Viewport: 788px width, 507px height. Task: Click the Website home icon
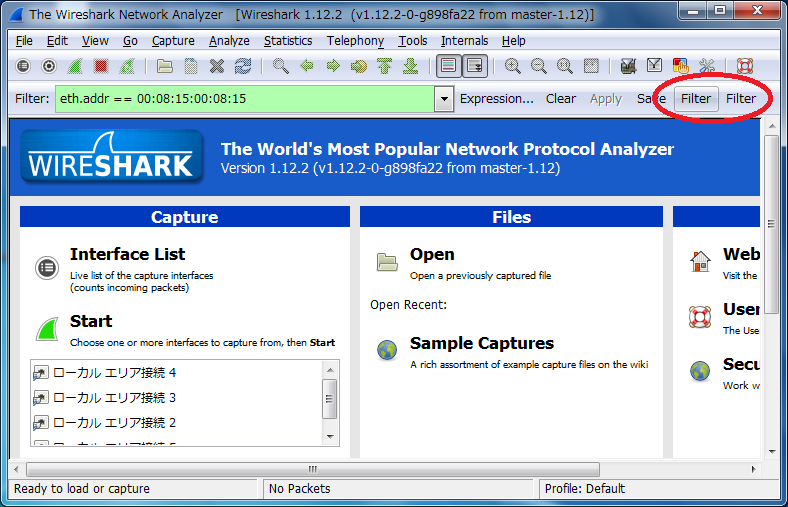click(700, 261)
